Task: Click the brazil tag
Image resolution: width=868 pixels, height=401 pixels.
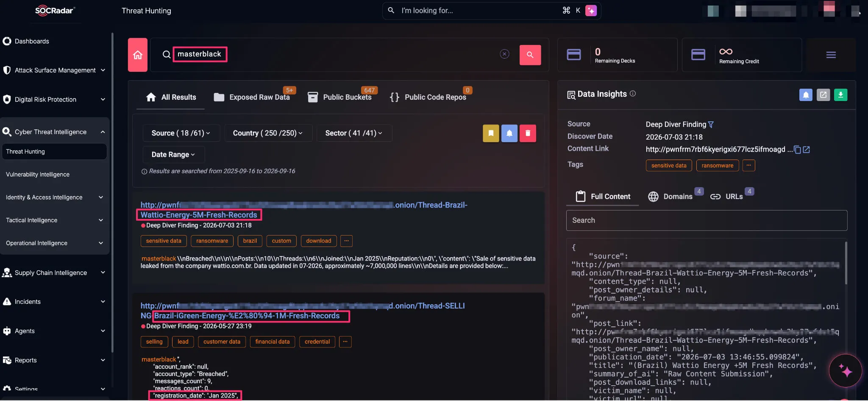Action: 250,241
